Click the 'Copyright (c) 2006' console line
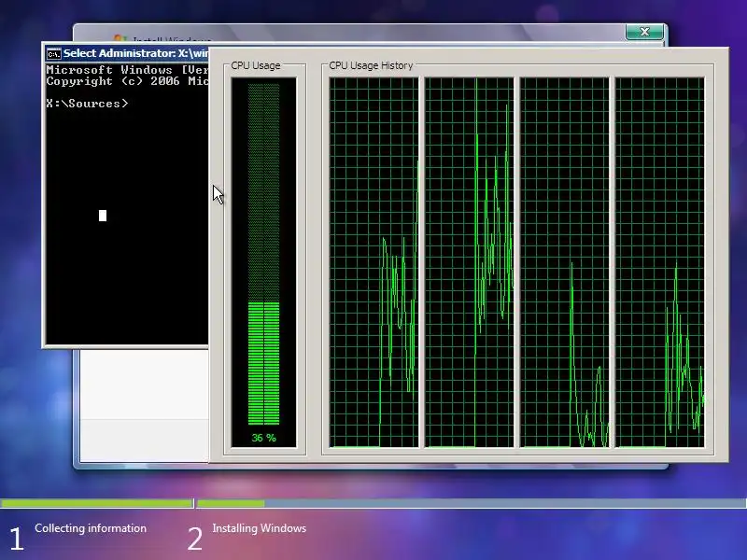Image resolution: width=747 pixels, height=560 pixels. tap(127, 81)
